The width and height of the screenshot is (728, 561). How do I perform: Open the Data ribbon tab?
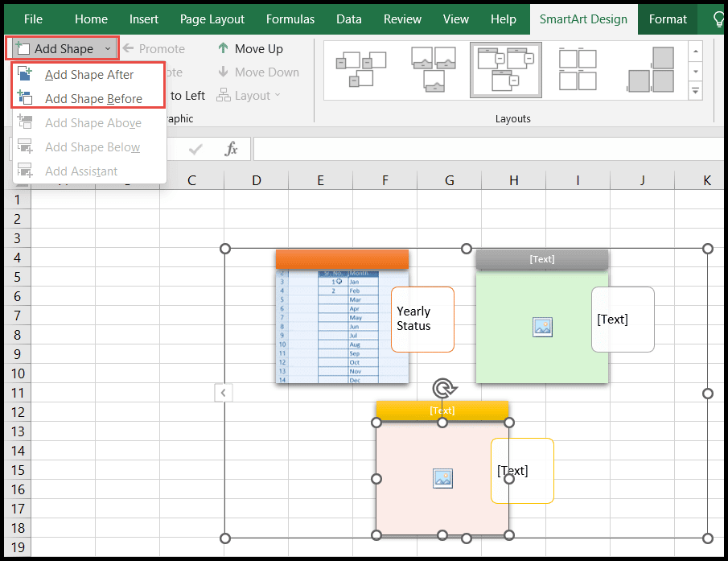pyautogui.click(x=349, y=19)
